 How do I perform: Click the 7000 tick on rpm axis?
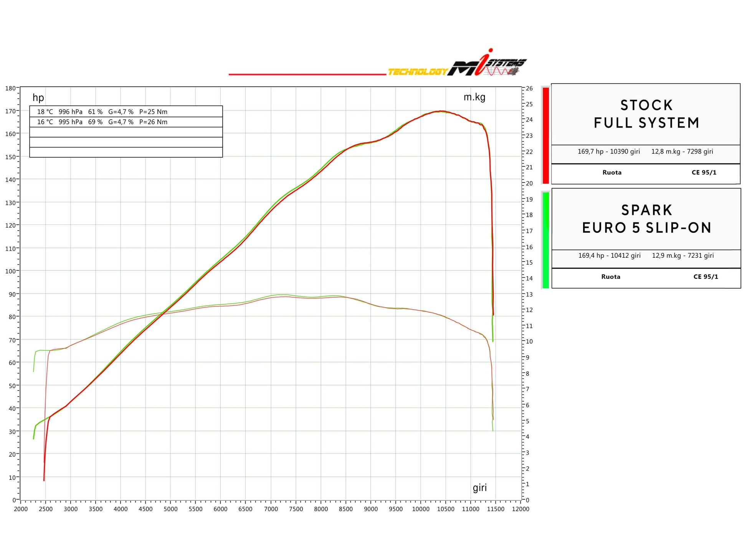[x=271, y=509]
